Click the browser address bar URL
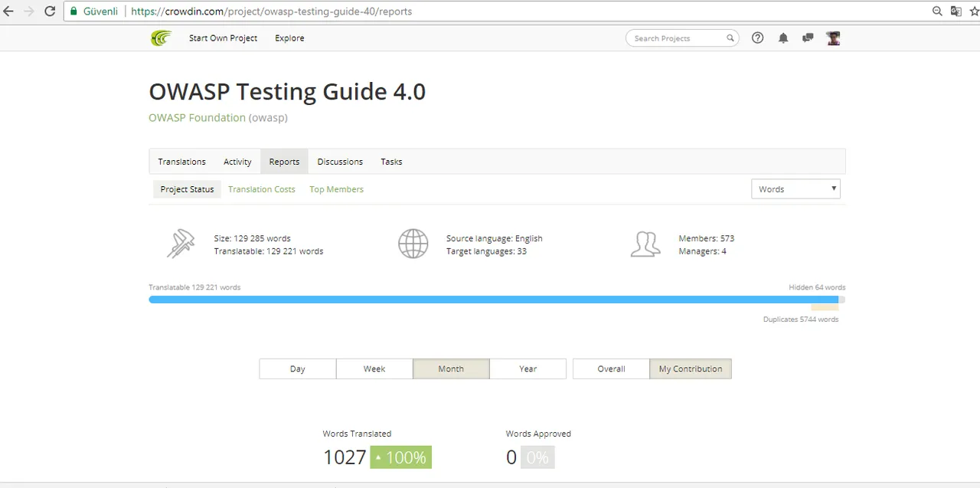The width and height of the screenshot is (980, 488). [271, 11]
